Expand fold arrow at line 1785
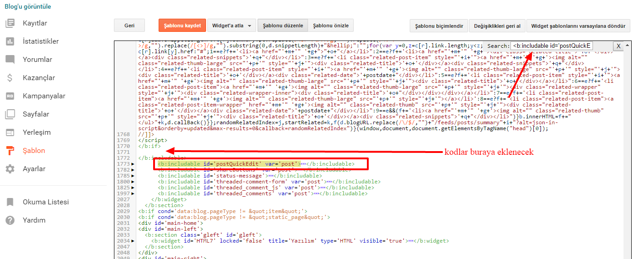The height and width of the screenshot is (259, 644). [133, 176]
